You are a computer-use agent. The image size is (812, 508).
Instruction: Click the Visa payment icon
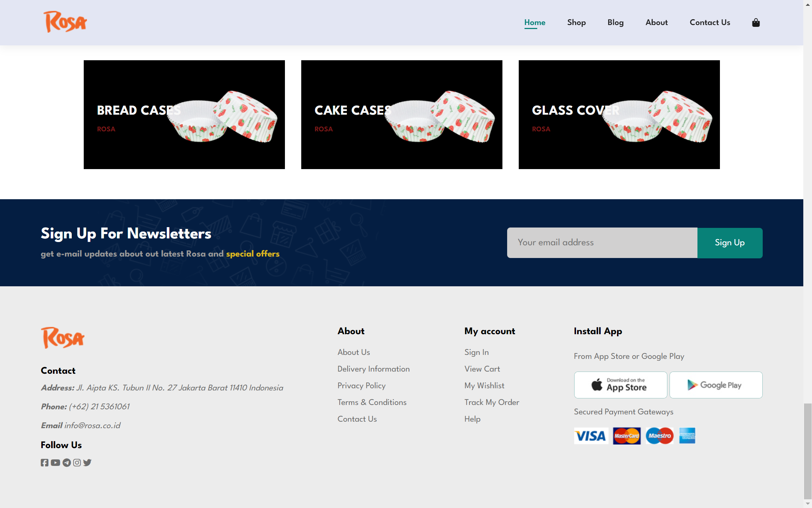click(x=591, y=436)
